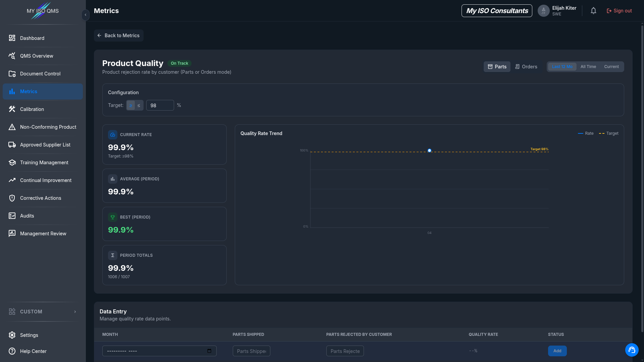Screen dimensions: 644x362
Task: Click the Best period trophy icon
Action: point(113,217)
